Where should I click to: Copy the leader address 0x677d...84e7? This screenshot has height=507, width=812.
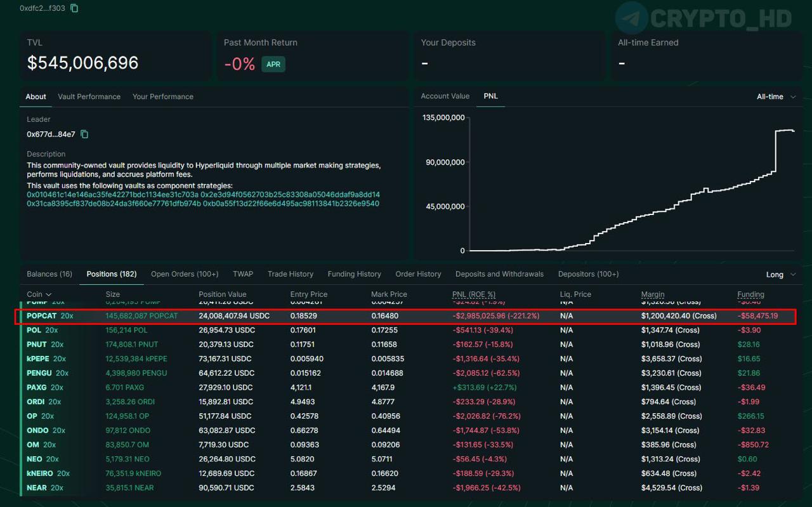coord(84,134)
